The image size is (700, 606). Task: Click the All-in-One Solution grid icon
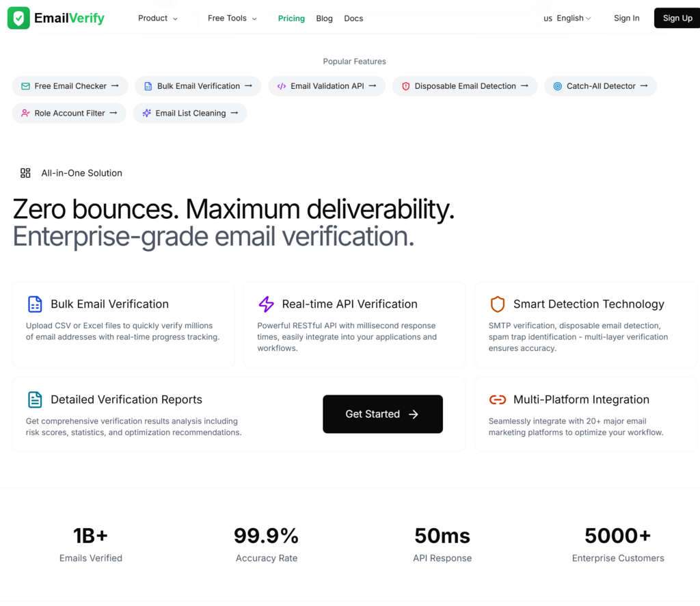(25, 173)
